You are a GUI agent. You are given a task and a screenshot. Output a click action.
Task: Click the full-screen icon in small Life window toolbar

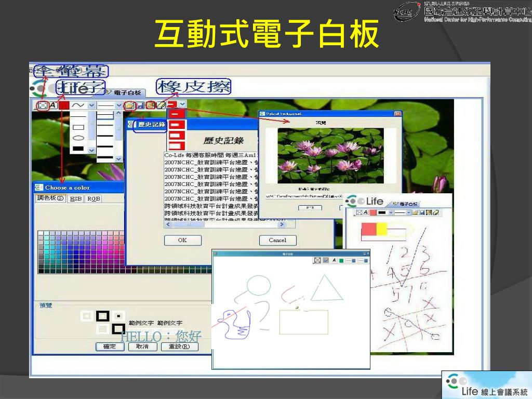[360, 212]
